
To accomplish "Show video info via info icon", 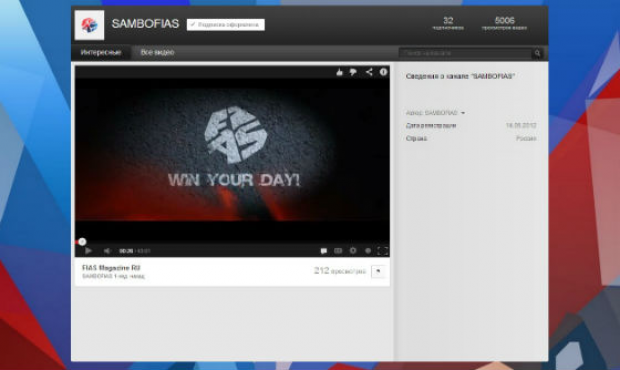I will tap(384, 72).
